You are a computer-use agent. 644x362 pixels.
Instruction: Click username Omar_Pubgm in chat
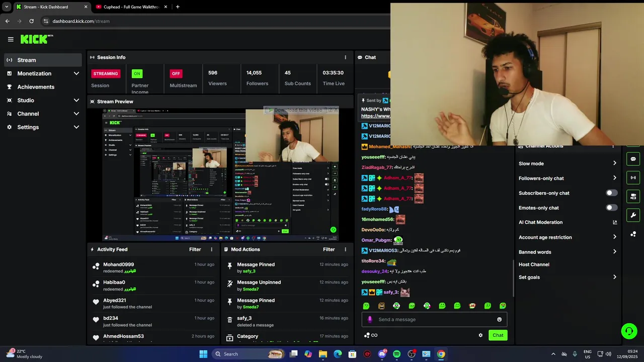coord(376,240)
